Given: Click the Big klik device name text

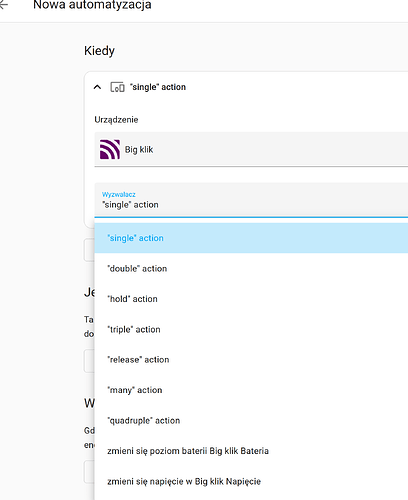Looking at the screenshot, I should 139,149.
